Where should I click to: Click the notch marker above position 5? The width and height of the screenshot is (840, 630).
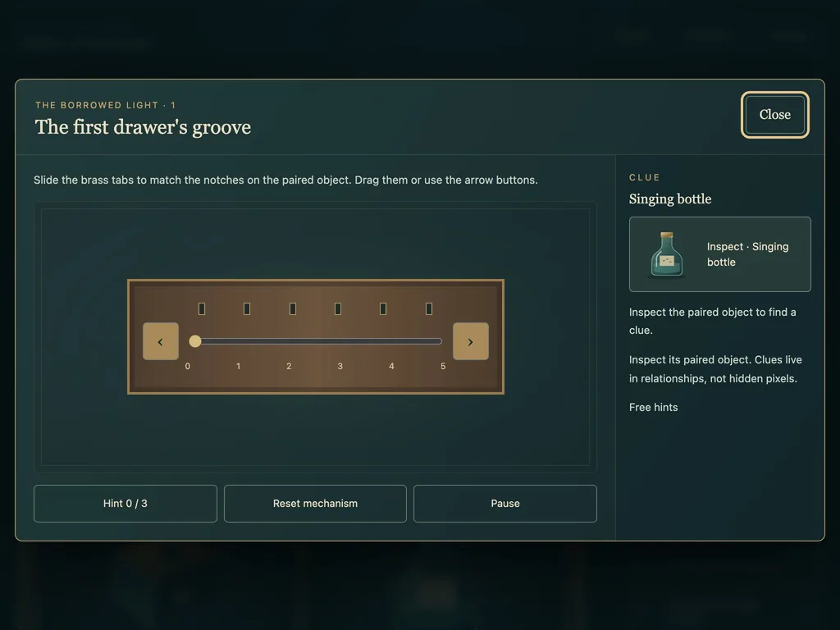coord(429,308)
